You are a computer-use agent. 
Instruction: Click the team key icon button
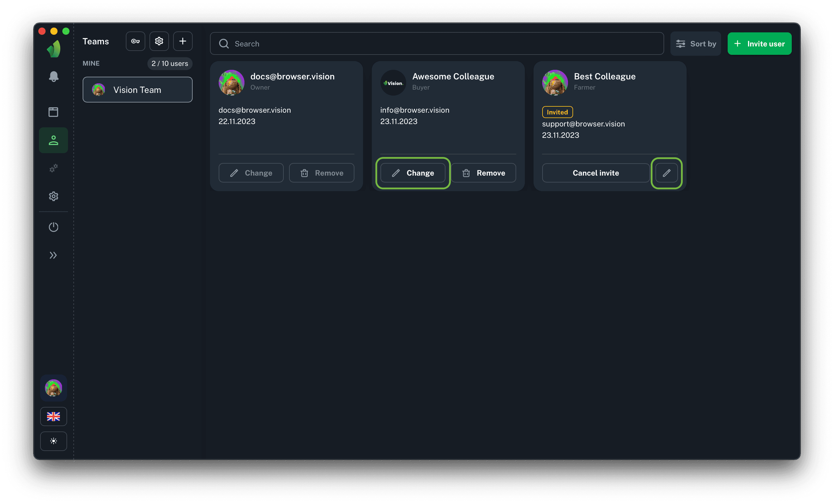(135, 41)
